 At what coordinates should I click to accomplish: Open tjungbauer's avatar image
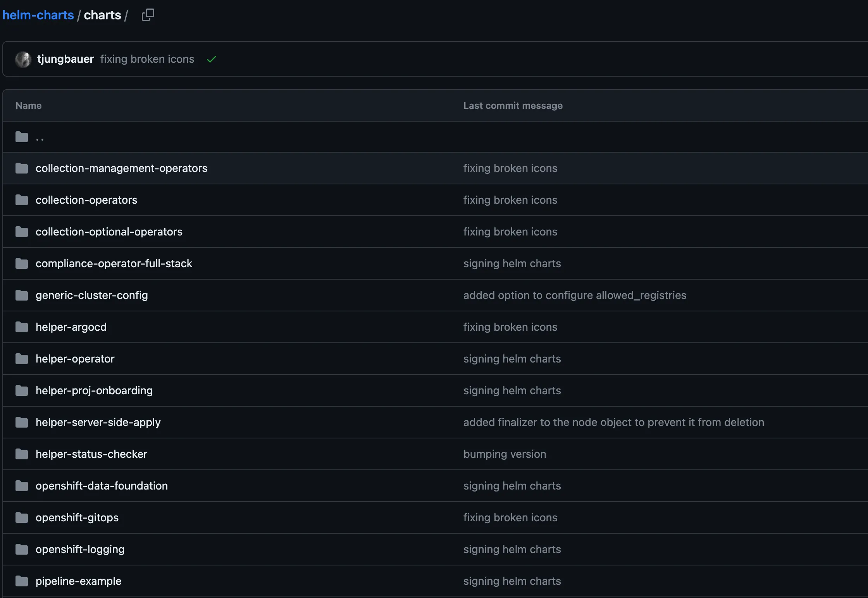tap(23, 59)
